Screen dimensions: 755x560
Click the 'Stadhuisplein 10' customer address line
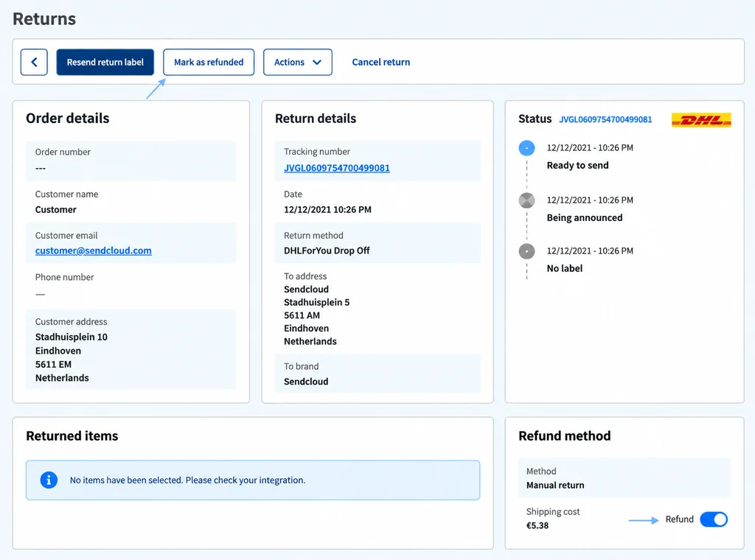point(72,337)
